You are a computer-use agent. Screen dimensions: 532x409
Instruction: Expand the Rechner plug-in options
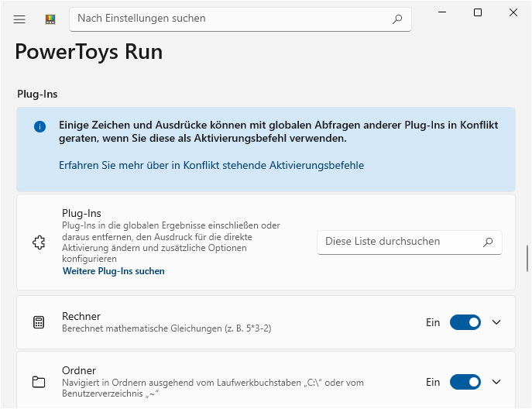tap(496, 322)
